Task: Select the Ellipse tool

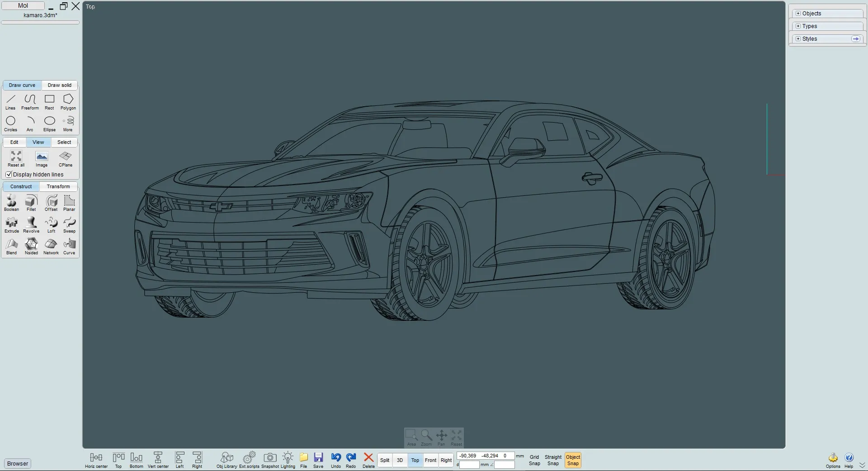Action: tap(49, 124)
